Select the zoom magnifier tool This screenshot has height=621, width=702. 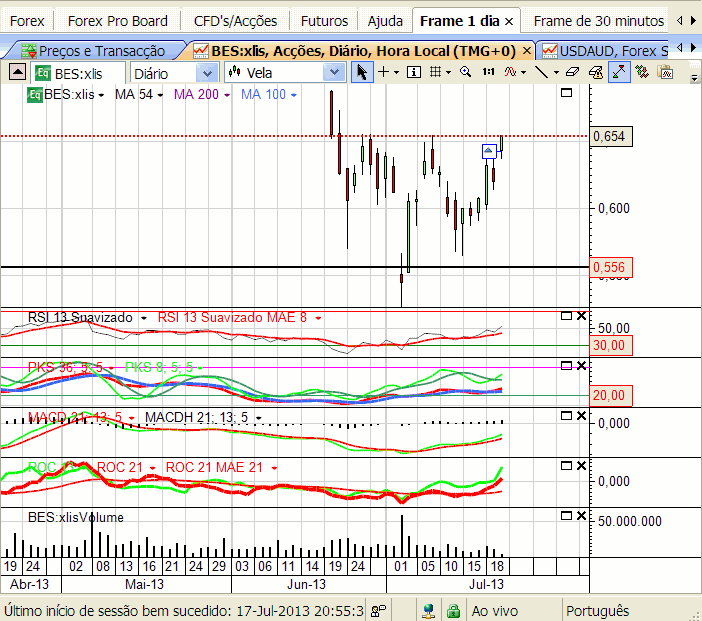point(465,72)
